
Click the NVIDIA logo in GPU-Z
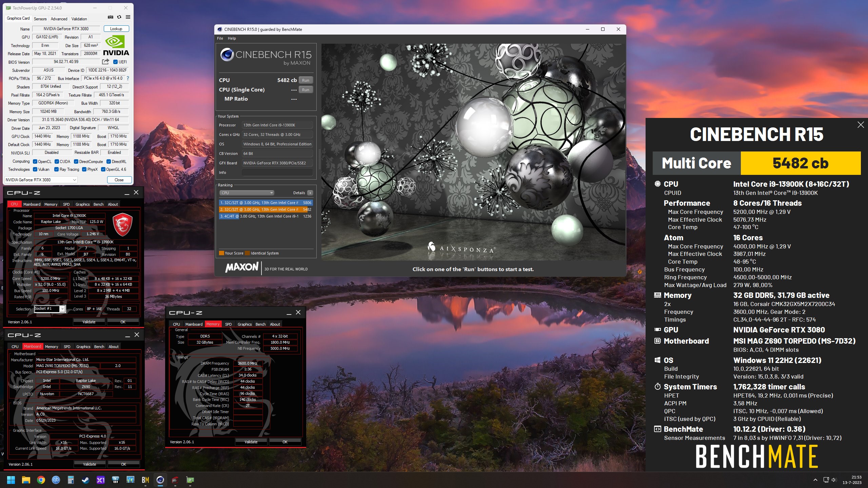pyautogui.click(x=116, y=46)
